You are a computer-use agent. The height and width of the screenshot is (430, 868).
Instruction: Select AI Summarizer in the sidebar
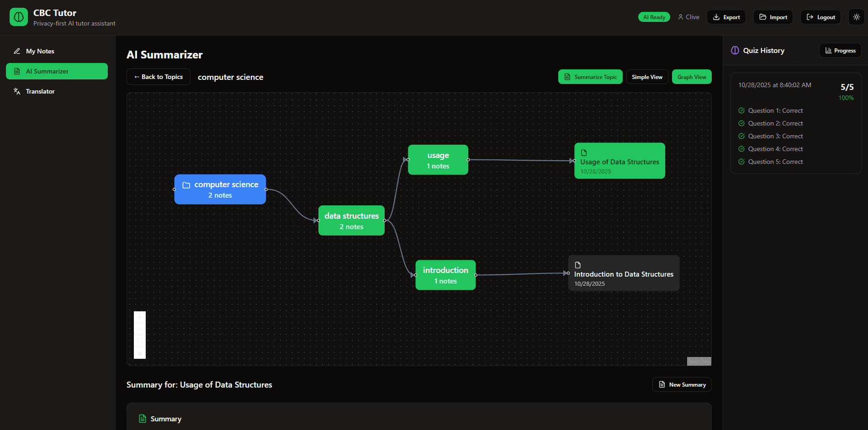57,71
